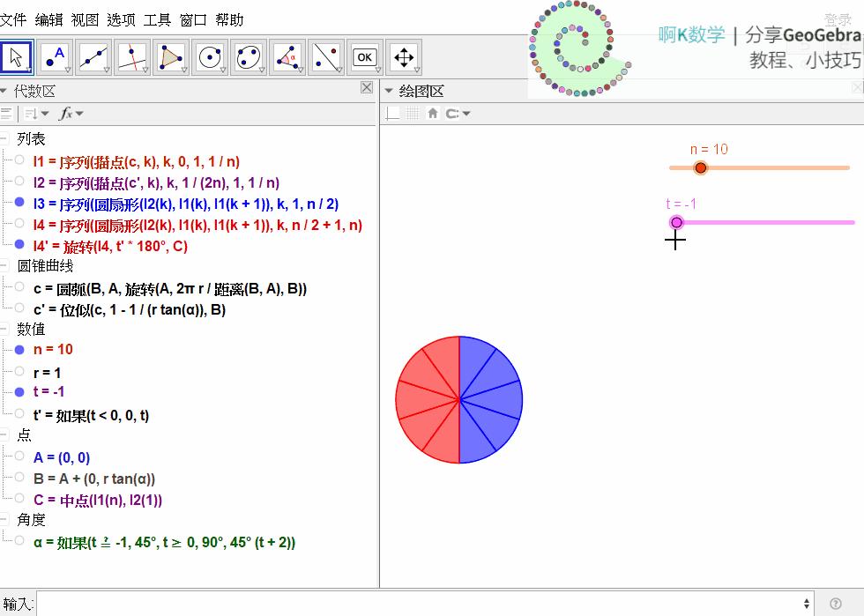Collapse the 列表 group in algebra view
This screenshot has width=864, height=616.
tap(5, 138)
